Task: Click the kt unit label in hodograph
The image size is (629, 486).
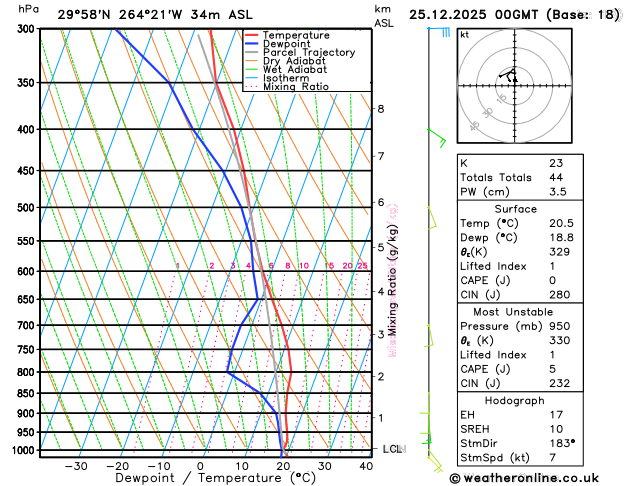Action: tap(465, 35)
